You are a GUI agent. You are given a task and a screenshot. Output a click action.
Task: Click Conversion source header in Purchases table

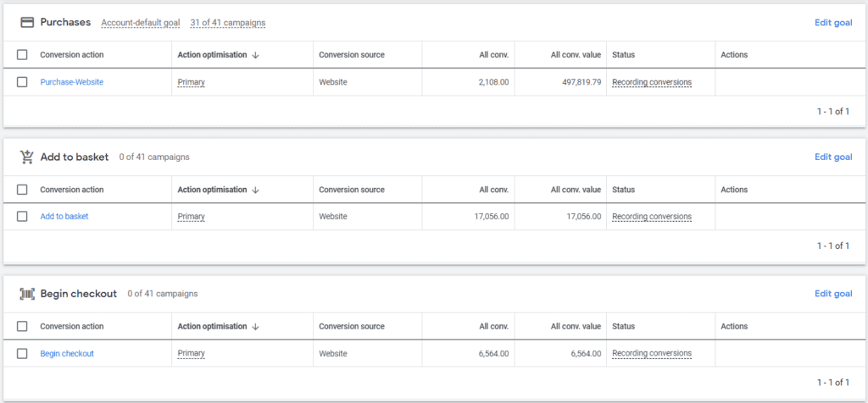(x=352, y=55)
